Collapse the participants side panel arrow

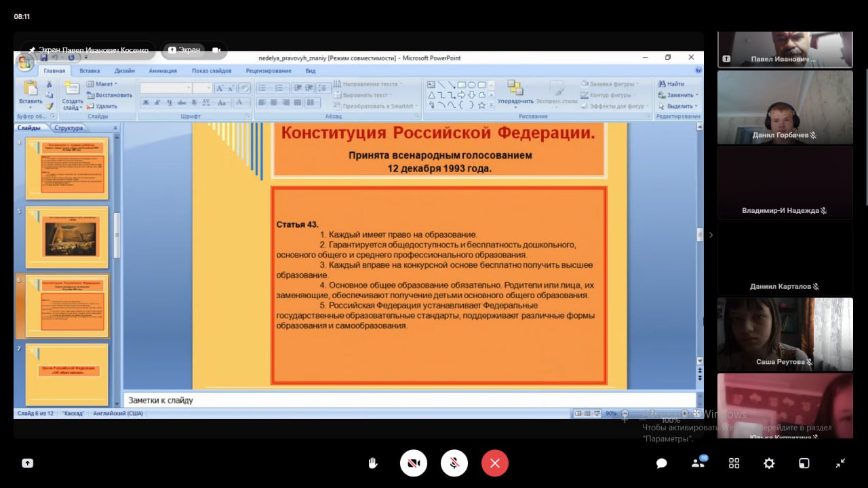[x=711, y=235]
